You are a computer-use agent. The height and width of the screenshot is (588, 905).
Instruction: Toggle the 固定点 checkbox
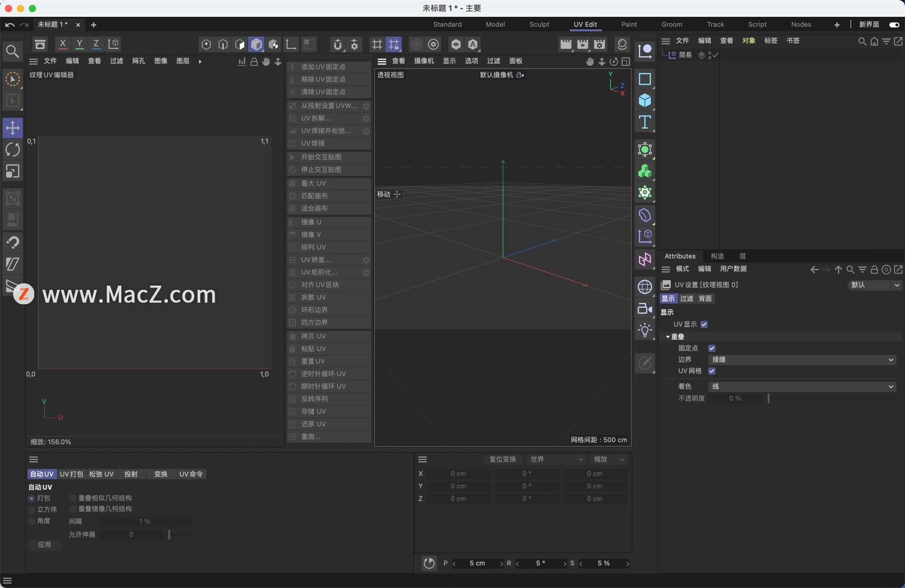click(712, 348)
